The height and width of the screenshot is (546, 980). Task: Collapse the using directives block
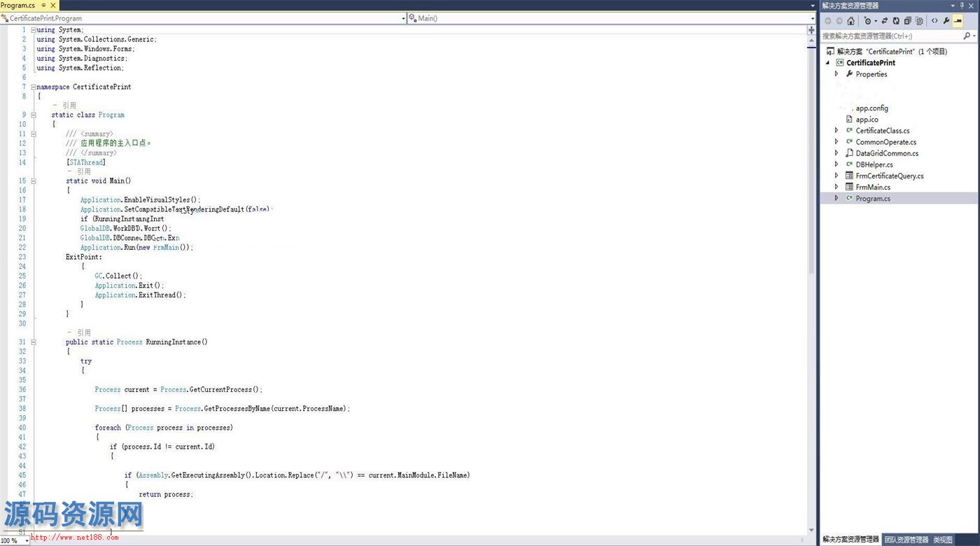click(33, 30)
